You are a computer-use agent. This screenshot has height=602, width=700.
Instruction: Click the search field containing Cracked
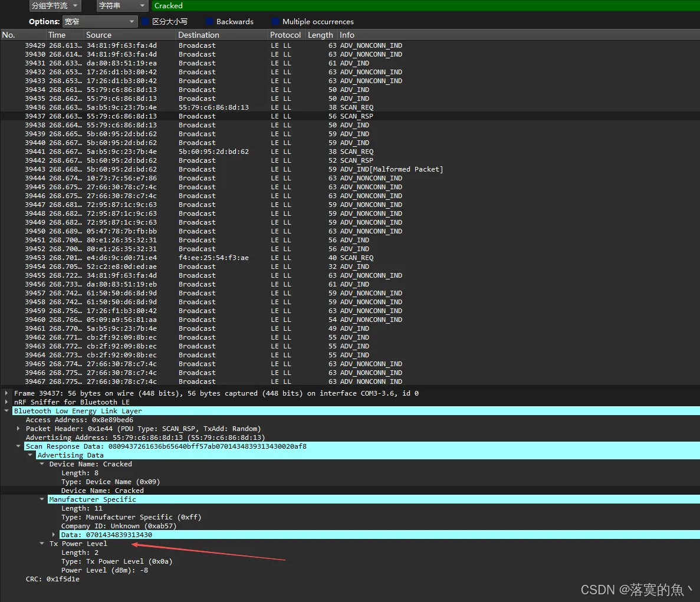[425, 6]
